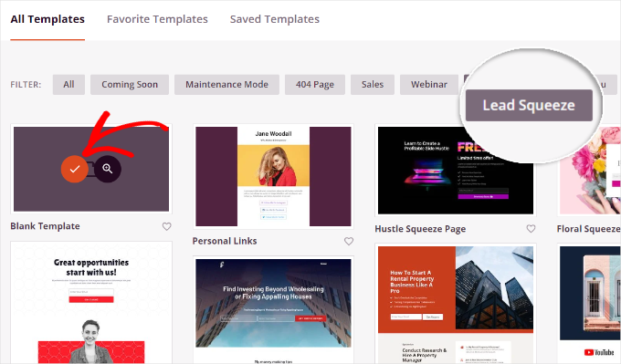621x364 pixels.
Task: Open the Saved Templates tab
Action: (x=275, y=19)
